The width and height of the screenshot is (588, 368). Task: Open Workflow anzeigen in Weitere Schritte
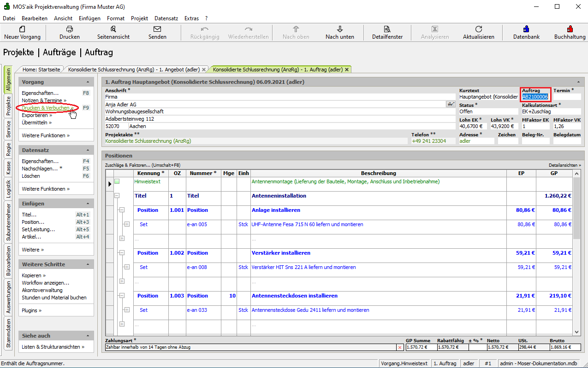click(46, 283)
